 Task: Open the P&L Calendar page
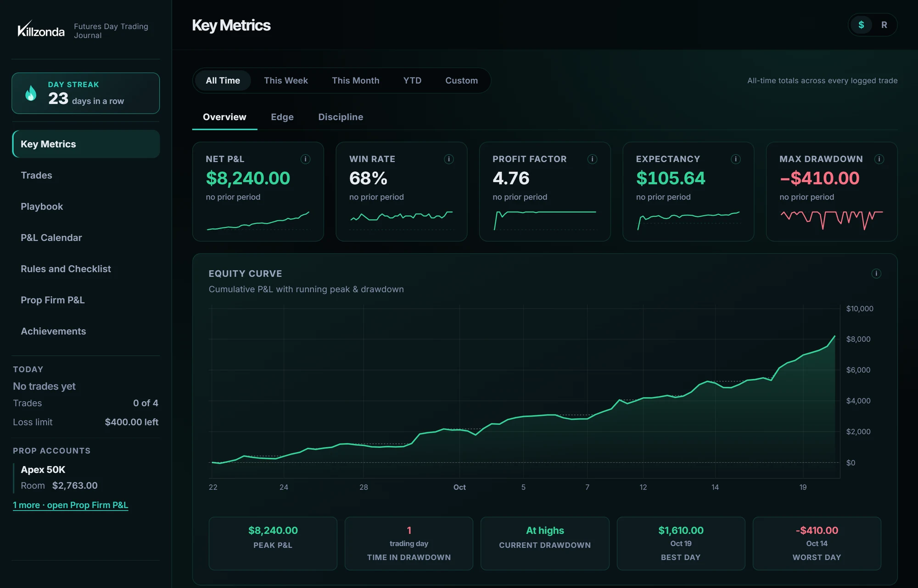86,238
